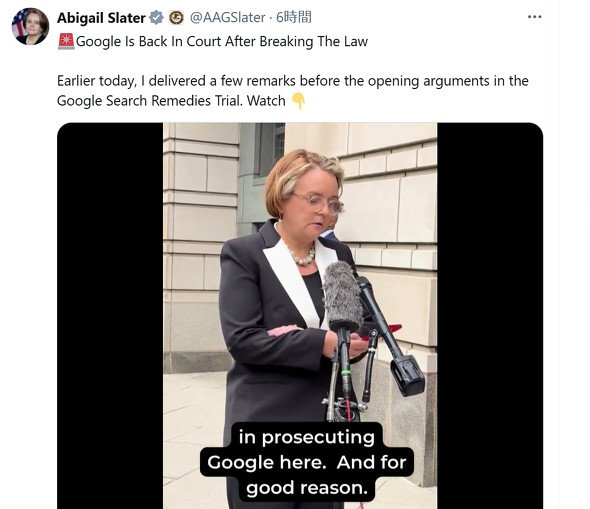Screen dimensions: 590x509
Task: Click the 'Earlier today, I delivered' post text
Action: tap(293, 81)
